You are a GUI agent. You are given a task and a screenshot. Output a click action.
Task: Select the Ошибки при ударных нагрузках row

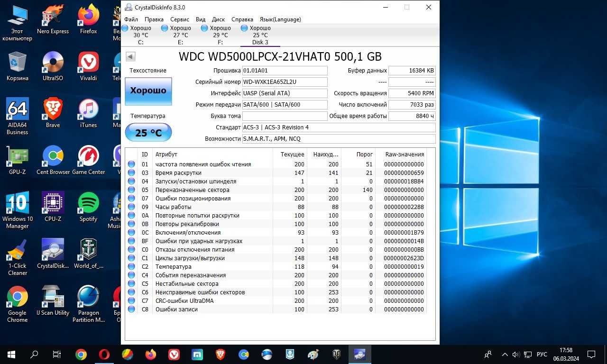(x=276, y=241)
